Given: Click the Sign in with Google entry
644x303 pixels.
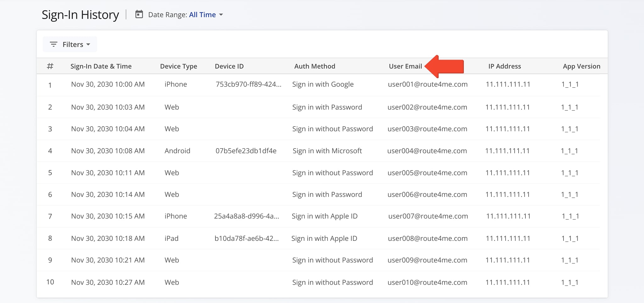Looking at the screenshot, I should click(323, 84).
